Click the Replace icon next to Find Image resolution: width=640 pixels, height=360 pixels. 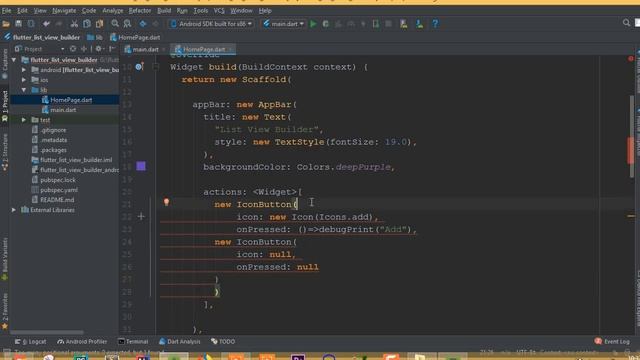(127, 24)
